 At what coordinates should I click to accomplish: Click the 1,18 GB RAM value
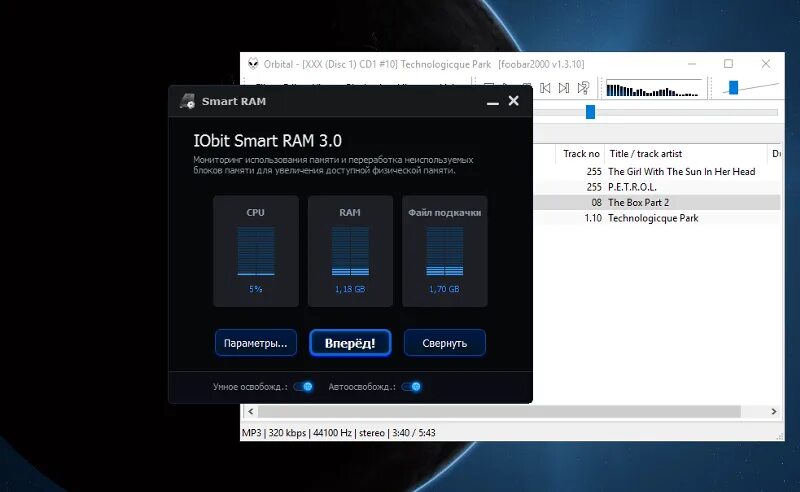350,289
